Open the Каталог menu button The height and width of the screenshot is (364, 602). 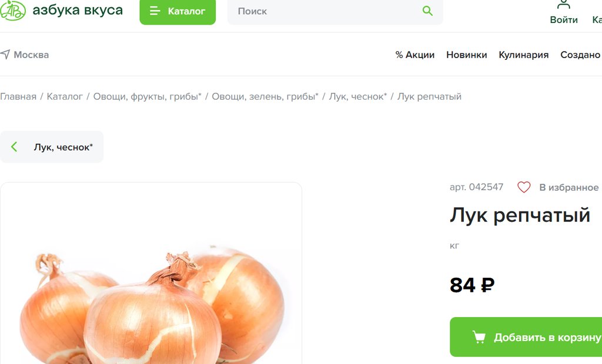[178, 12]
